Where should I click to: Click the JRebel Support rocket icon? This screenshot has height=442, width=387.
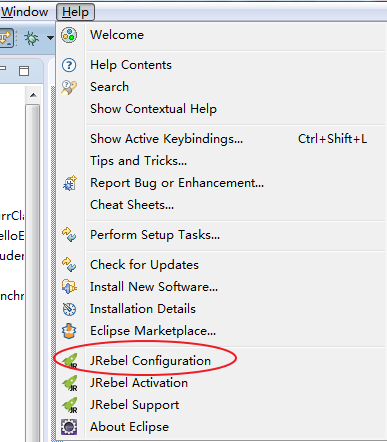tap(70, 405)
